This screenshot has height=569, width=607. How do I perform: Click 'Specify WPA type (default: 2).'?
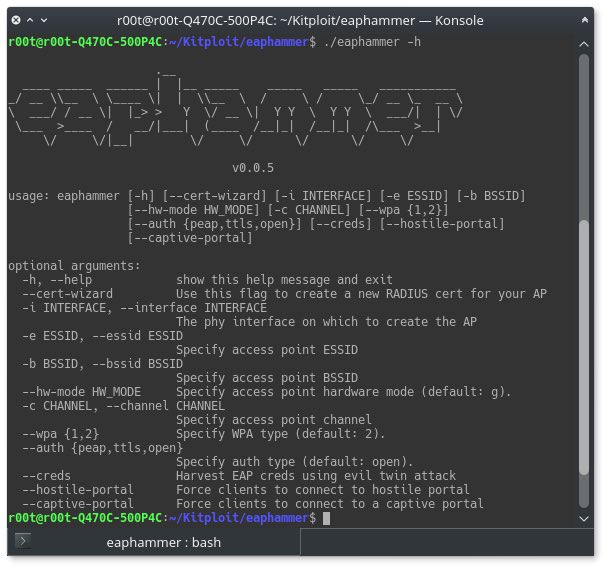pyautogui.click(x=281, y=434)
